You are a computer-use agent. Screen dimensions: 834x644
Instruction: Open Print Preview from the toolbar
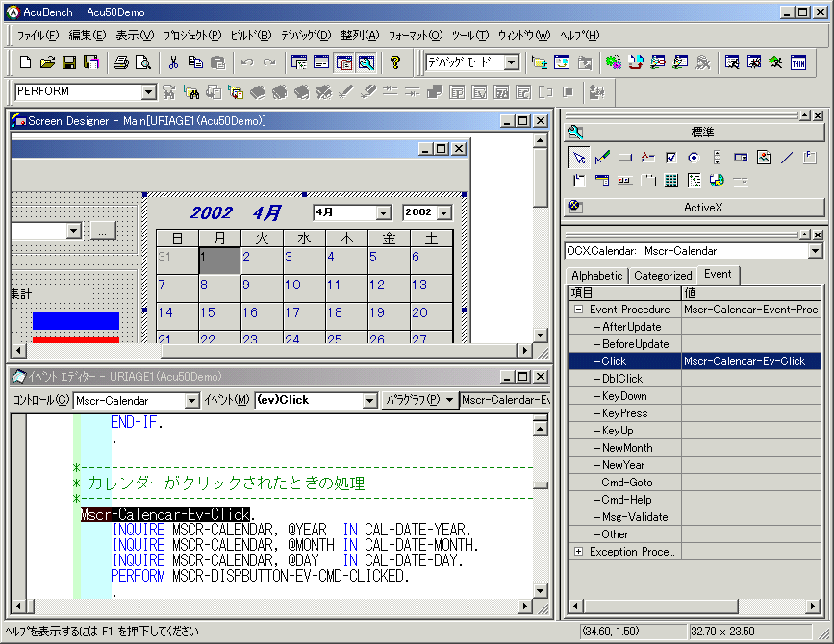point(143,62)
